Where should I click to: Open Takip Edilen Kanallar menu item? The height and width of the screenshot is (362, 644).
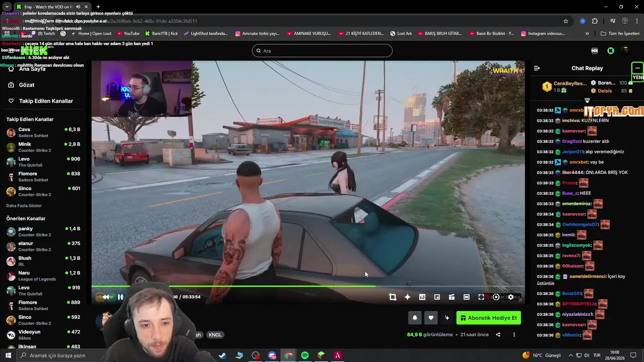point(46,101)
